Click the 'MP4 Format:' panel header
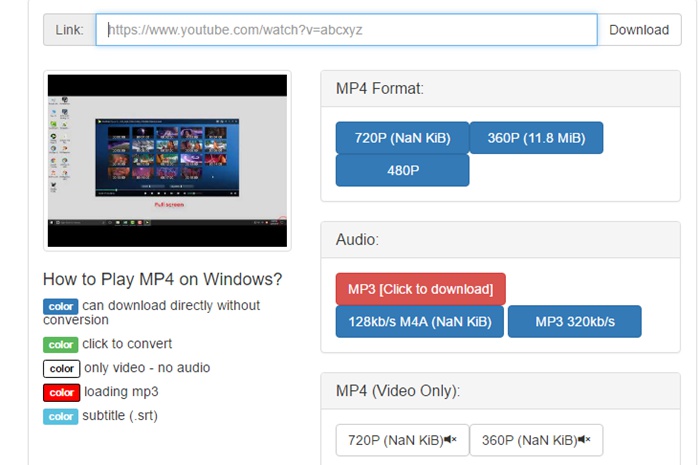 (x=500, y=88)
